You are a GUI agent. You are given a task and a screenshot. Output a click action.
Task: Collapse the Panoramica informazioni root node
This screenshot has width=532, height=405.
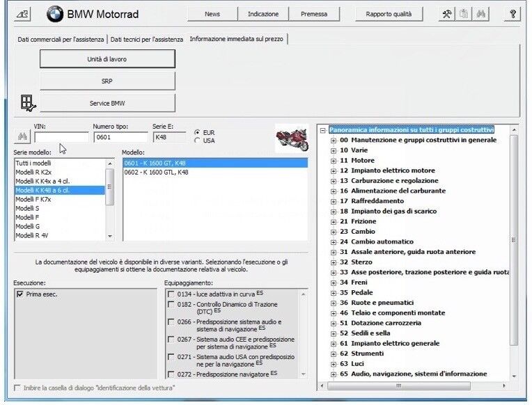[323, 130]
